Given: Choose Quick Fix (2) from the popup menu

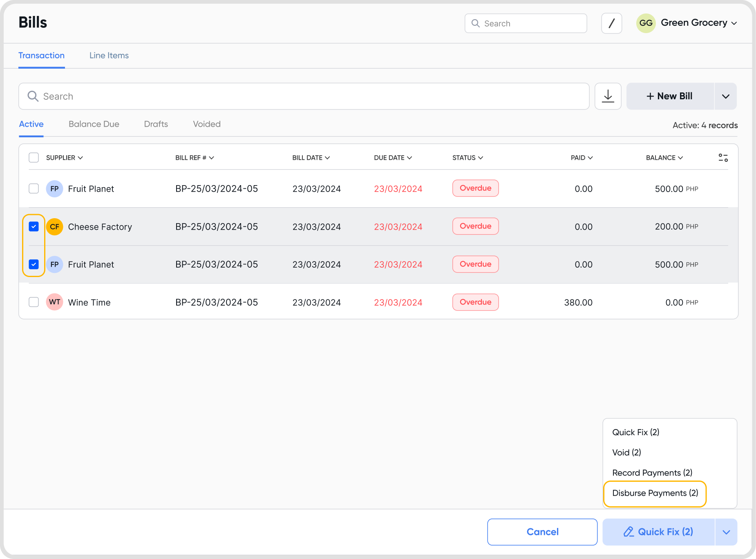Looking at the screenshot, I should 636,432.
